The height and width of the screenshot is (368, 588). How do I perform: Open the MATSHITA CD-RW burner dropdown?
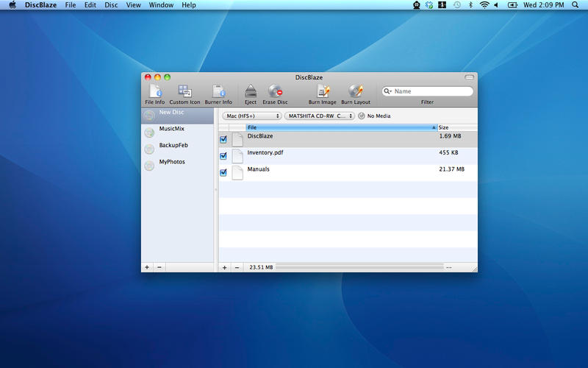tap(320, 116)
